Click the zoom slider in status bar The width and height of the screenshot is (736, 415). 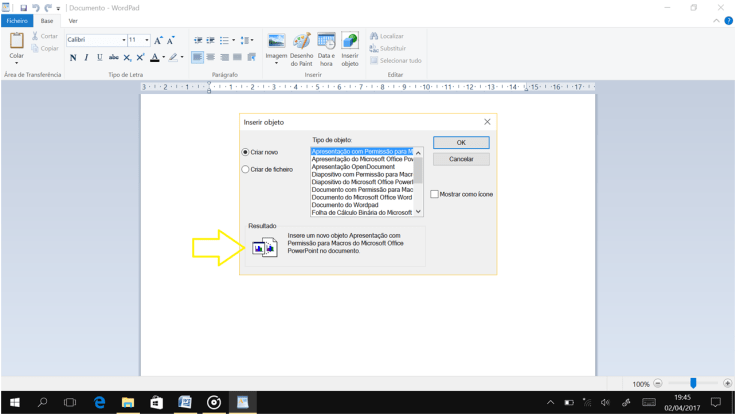point(693,383)
